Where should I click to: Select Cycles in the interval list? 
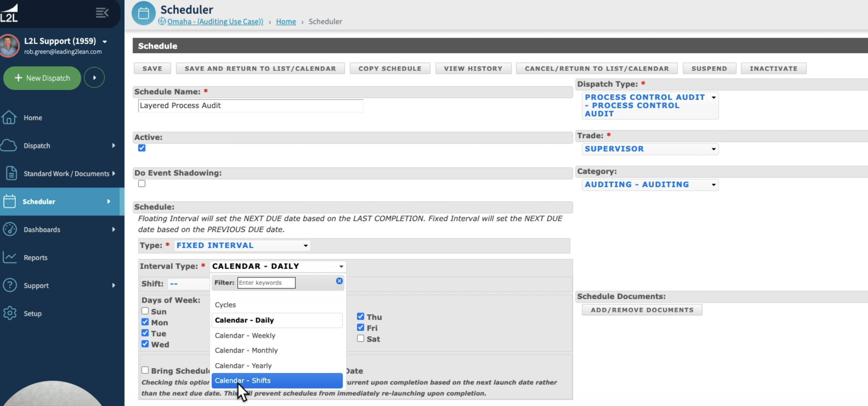pyautogui.click(x=277, y=305)
